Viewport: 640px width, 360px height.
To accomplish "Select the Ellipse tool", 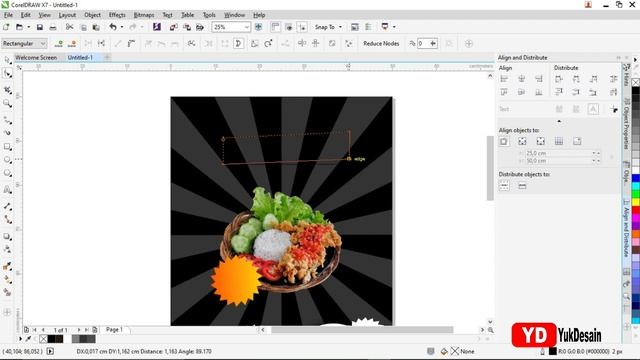I will pos(7,160).
